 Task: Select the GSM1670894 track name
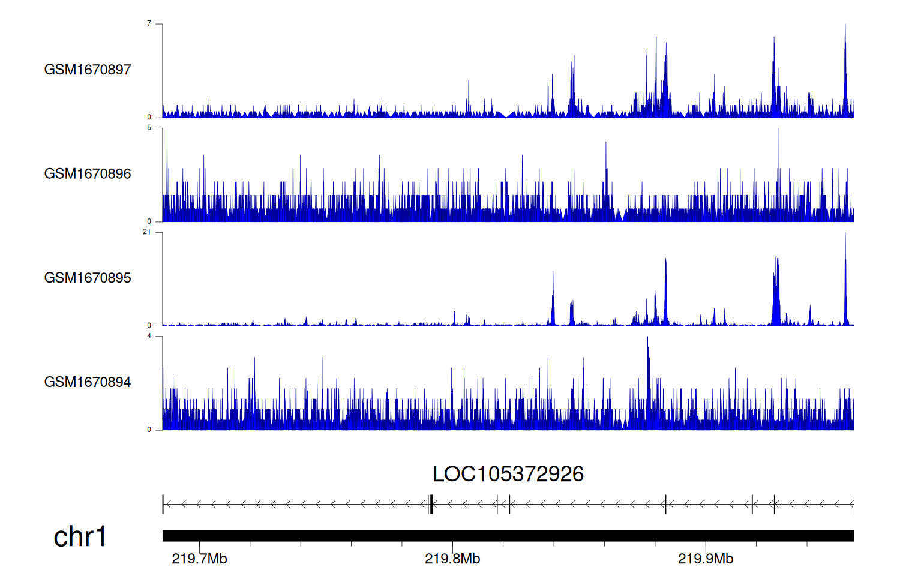[x=88, y=382]
